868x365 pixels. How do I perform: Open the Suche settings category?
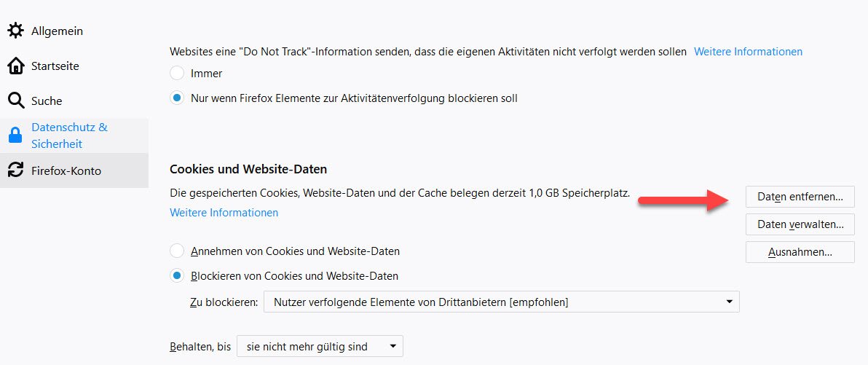tap(47, 101)
